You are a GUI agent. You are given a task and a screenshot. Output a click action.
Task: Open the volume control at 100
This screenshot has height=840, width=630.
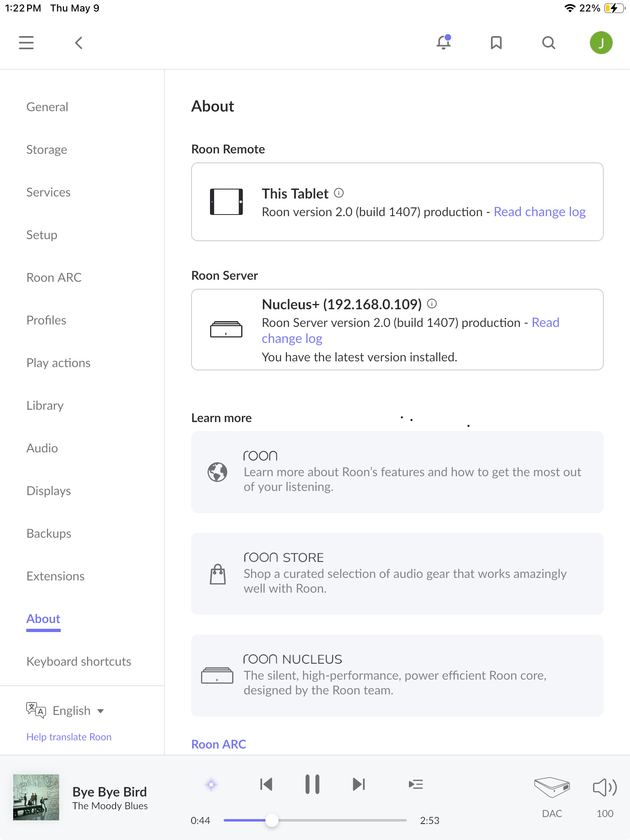605,797
